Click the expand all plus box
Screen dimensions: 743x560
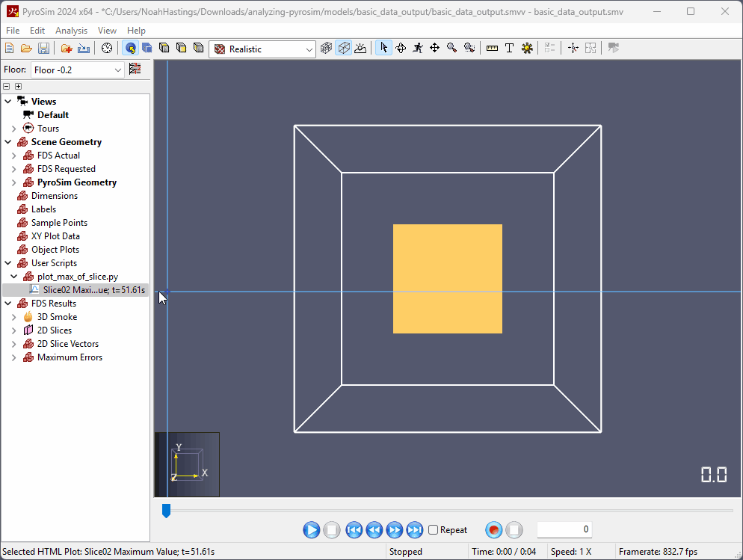pos(19,86)
